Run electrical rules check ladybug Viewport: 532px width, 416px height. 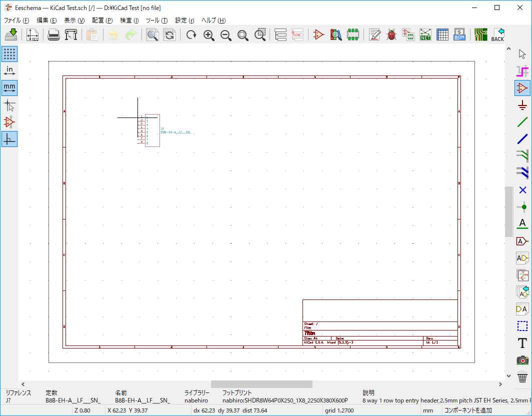[x=391, y=34]
